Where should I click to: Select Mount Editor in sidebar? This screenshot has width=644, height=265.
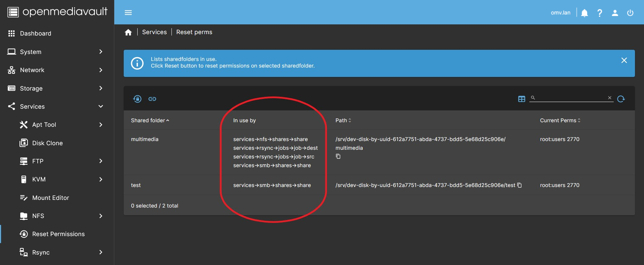pos(51,198)
